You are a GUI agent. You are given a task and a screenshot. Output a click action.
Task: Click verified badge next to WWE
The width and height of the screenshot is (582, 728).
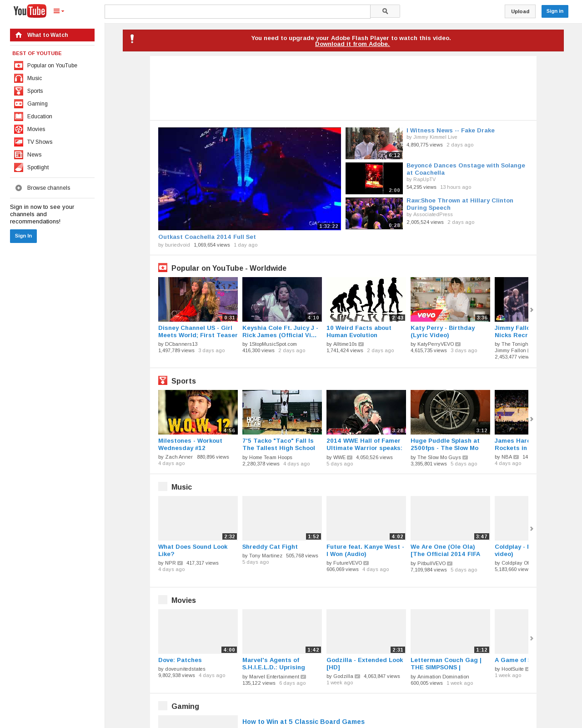350,458
